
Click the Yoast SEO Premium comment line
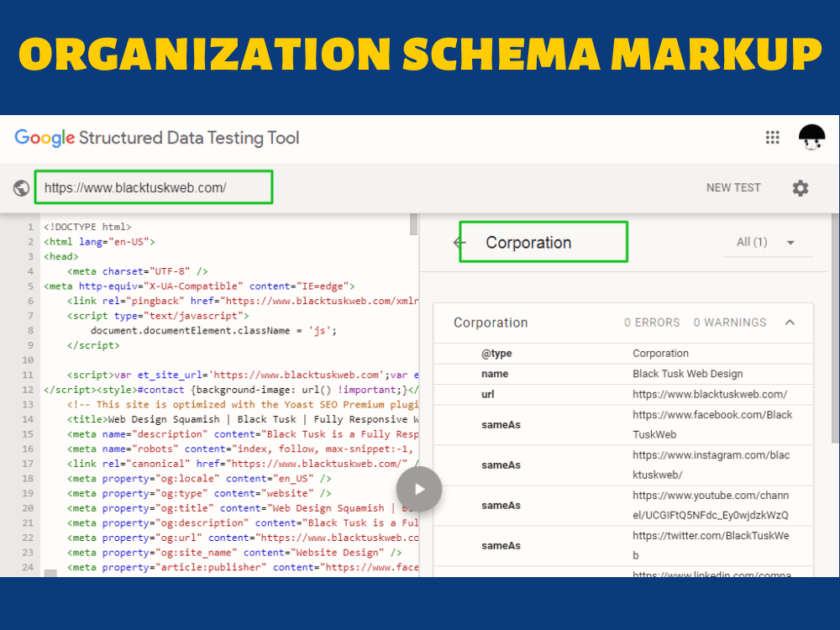(243, 405)
